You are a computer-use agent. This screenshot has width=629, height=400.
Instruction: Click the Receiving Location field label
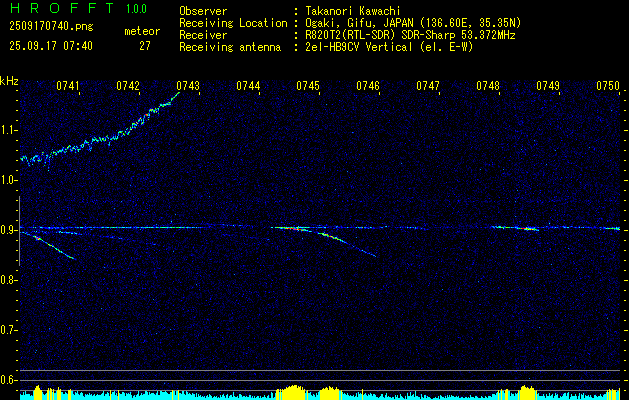tap(233, 23)
